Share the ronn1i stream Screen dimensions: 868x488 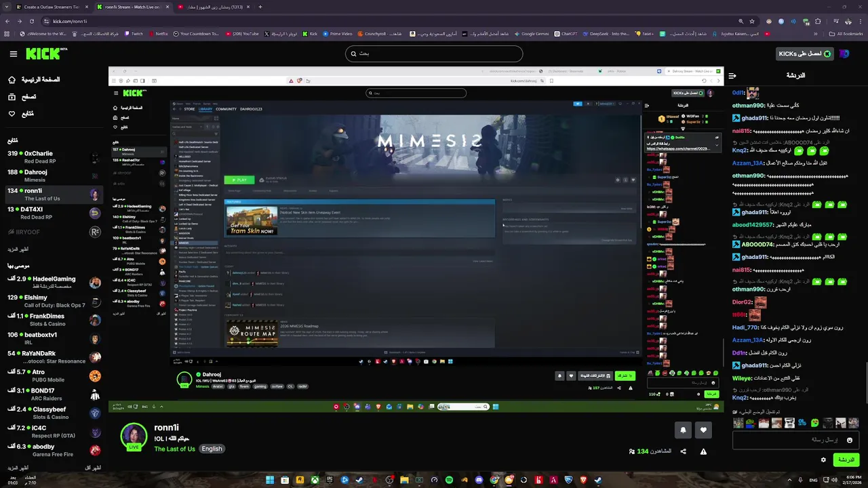683,451
